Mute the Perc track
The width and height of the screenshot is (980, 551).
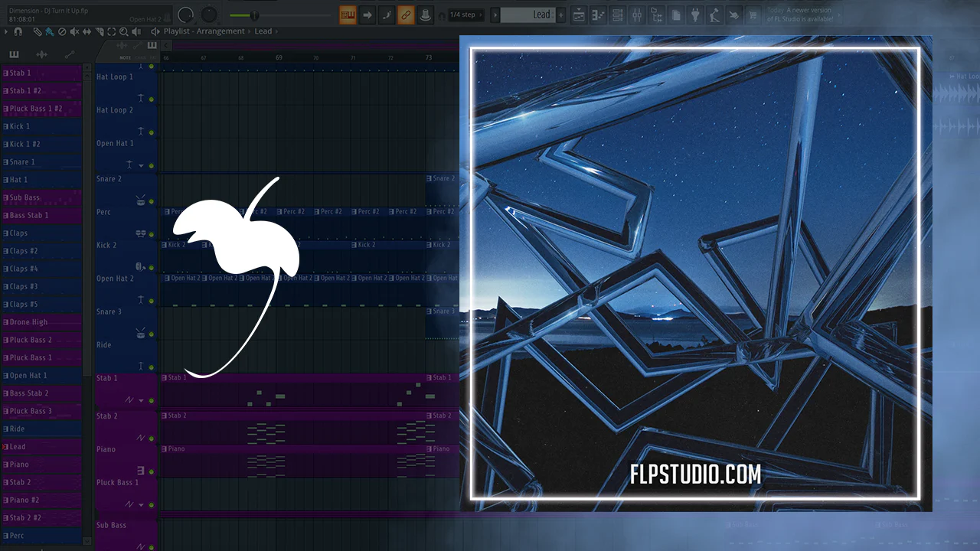tap(152, 233)
